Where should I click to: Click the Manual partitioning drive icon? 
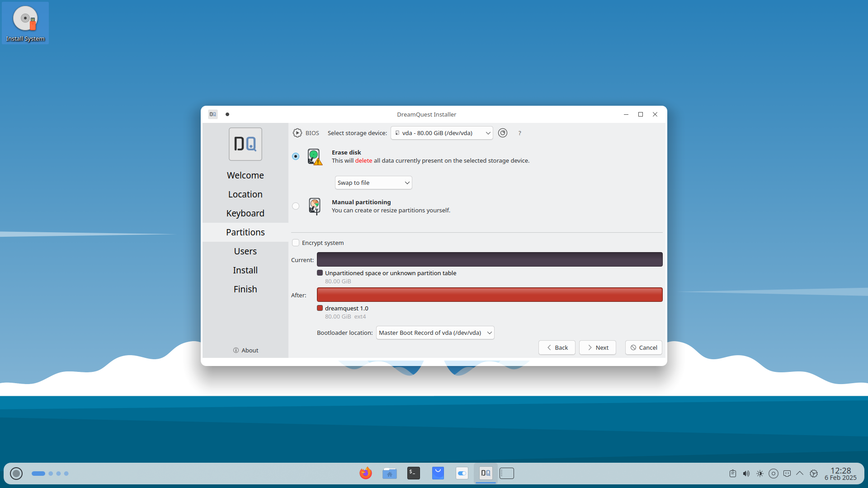315,206
